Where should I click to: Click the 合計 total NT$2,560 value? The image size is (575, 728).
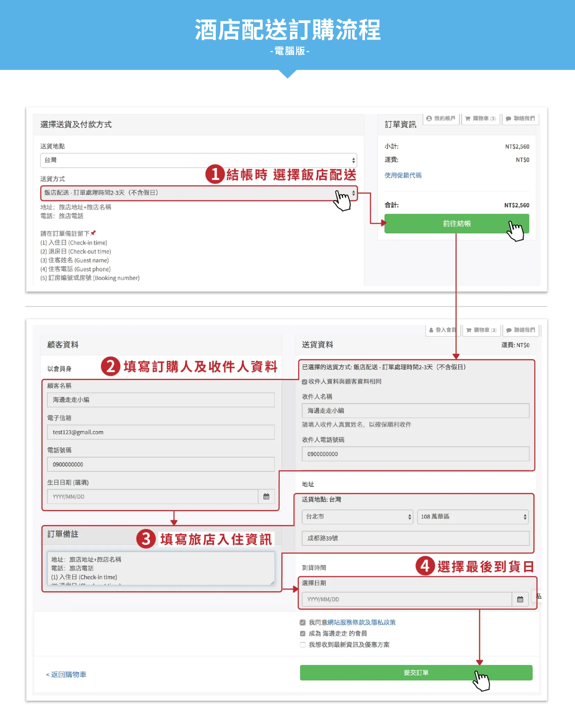click(x=516, y=205)
